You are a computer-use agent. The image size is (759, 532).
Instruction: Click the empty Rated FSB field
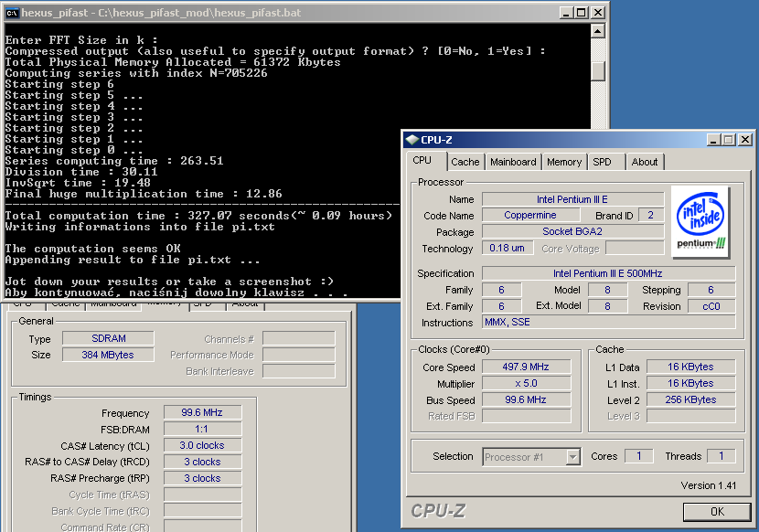pos(526,416)
